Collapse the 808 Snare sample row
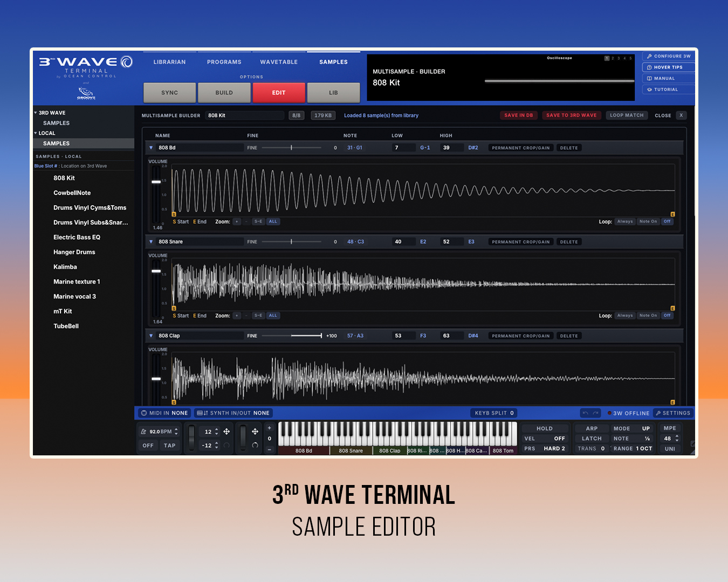 coord(151,242)
